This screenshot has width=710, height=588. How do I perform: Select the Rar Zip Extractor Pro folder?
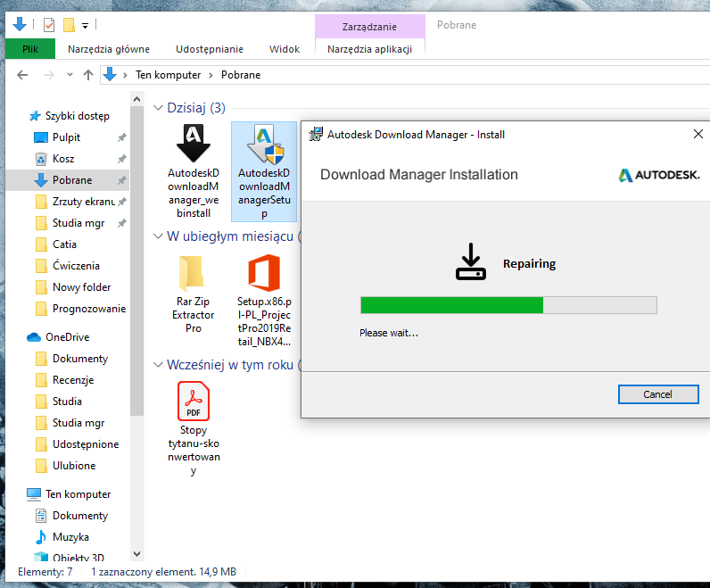pos(194,294)
